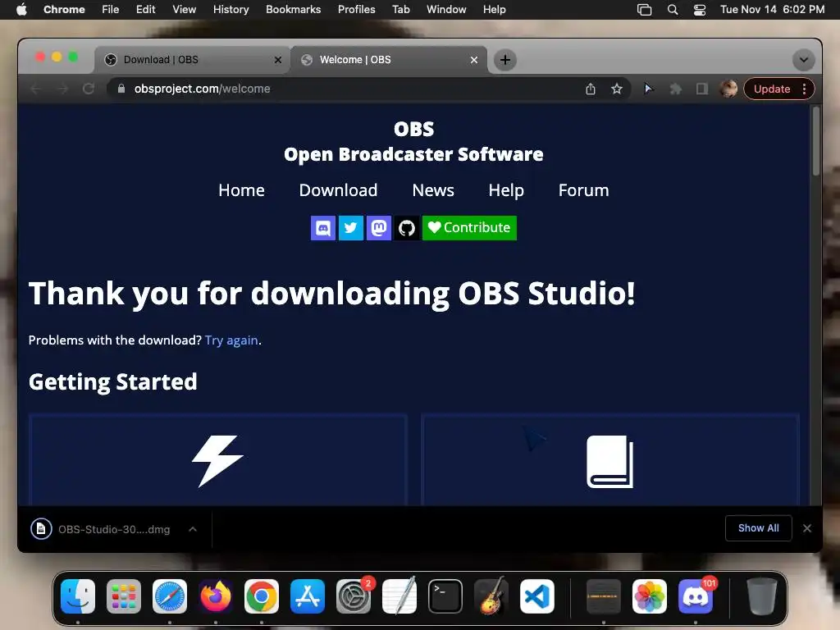The height and width of the screenshot is (630, 840).
Task: Open Finder from the Dock
Action: pyautogui.click(x=78, y=596)
